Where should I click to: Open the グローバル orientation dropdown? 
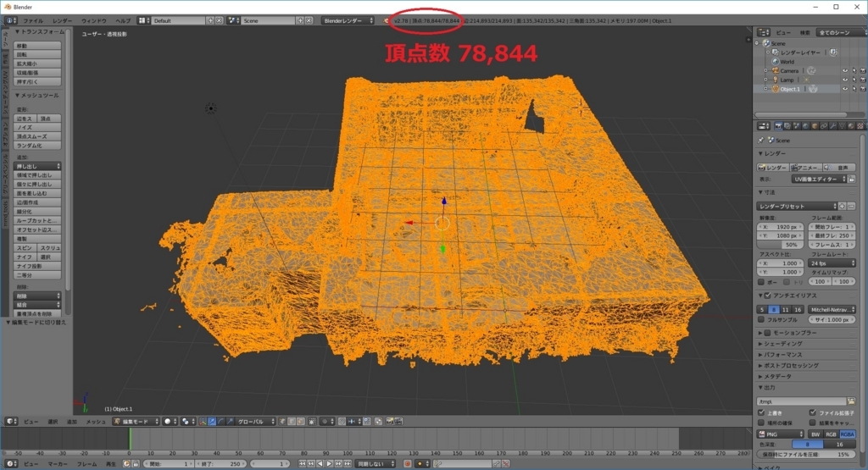254,422
